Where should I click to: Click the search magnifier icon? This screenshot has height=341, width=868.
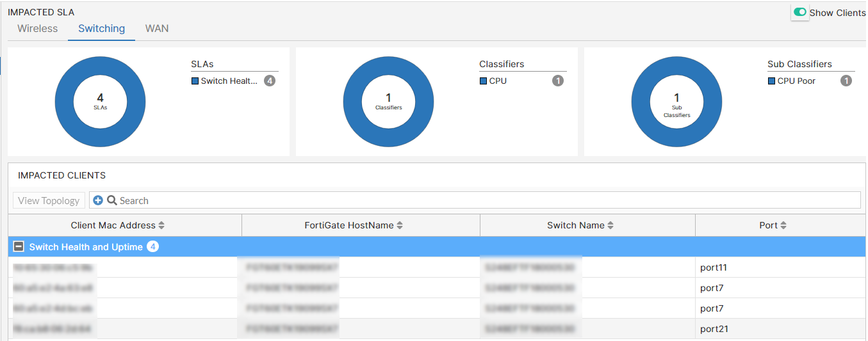pyautogui.click(x=111, y=200)
